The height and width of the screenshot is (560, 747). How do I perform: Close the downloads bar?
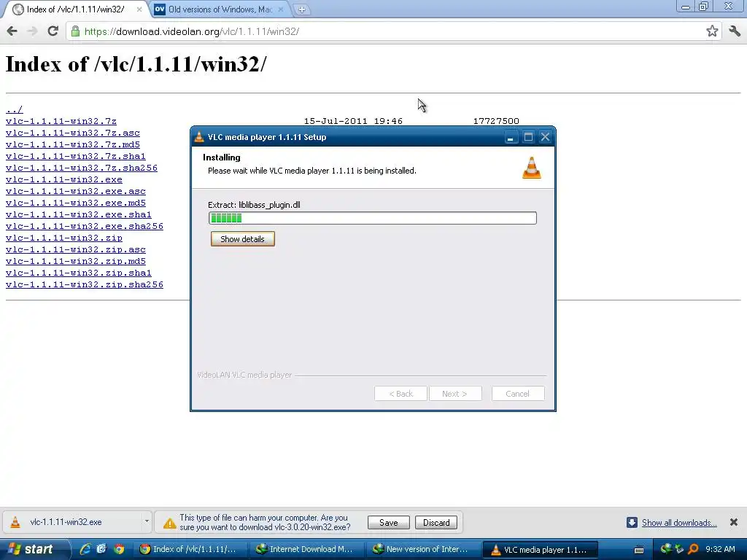coord(734,522)
